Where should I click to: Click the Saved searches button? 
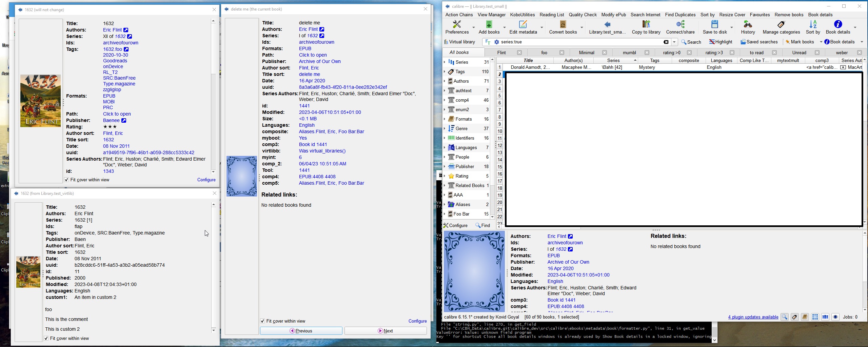(759, 42)
